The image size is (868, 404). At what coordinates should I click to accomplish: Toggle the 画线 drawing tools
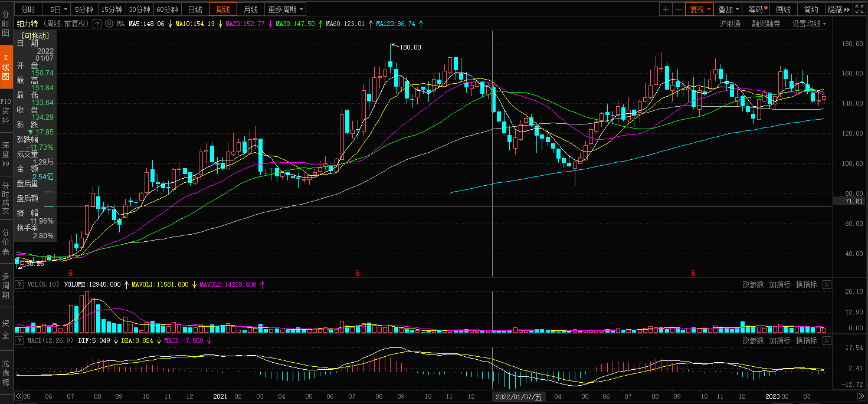point(784,9)
